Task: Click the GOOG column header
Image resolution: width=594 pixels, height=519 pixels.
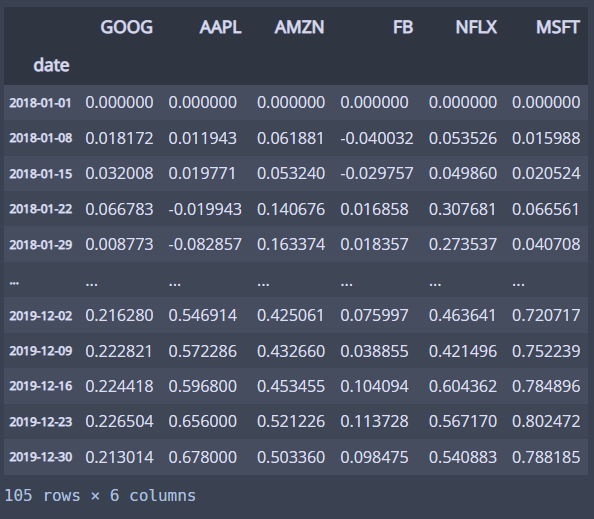Action: pos(127,28)
